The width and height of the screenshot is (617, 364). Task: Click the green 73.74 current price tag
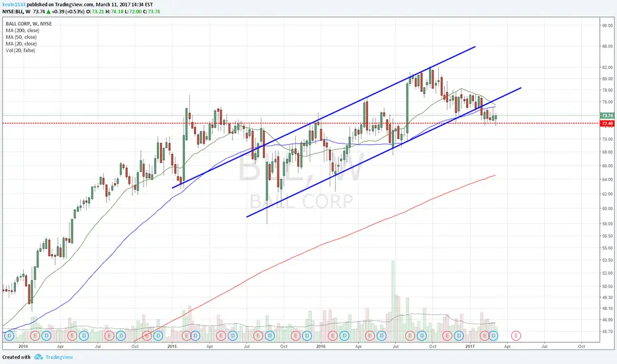607,116
